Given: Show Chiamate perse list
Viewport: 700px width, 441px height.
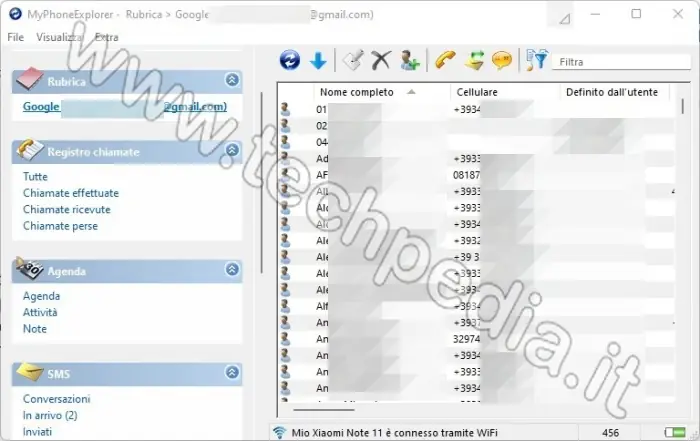Looking at the screenshot, I should click(60, 226).
